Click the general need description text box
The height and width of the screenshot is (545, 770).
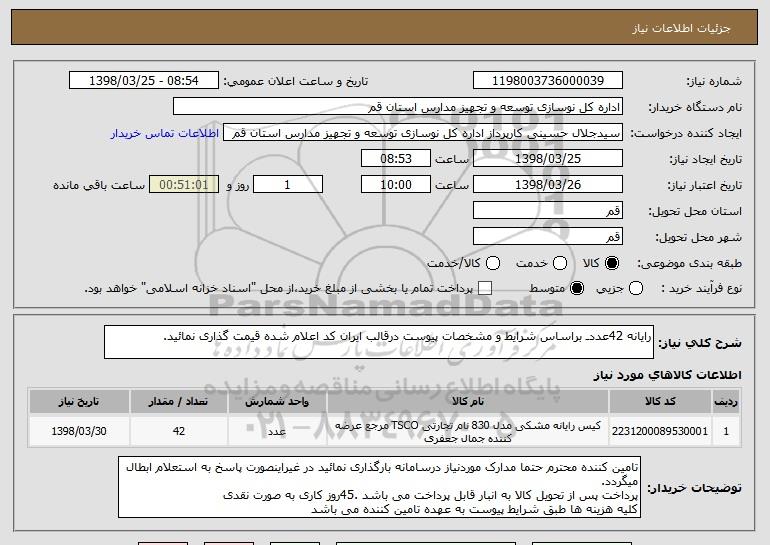pyautogui.click(x=379, y=342)
